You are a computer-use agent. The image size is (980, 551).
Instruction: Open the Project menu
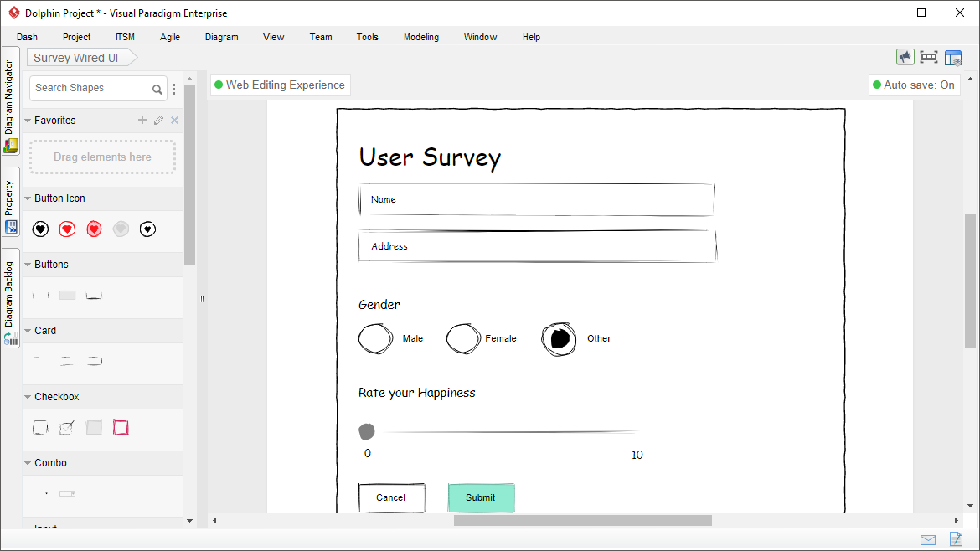76,37
